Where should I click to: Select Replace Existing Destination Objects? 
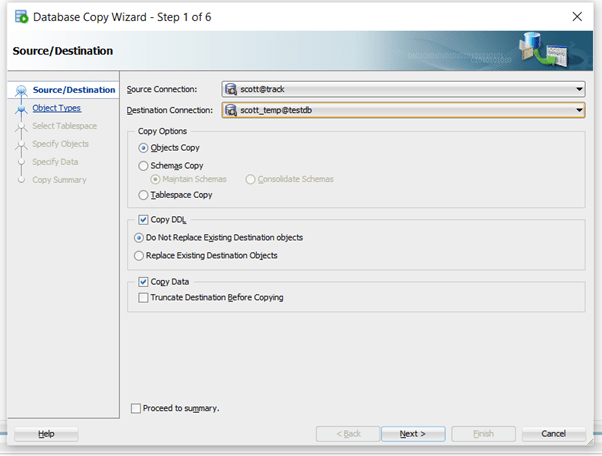139,255
